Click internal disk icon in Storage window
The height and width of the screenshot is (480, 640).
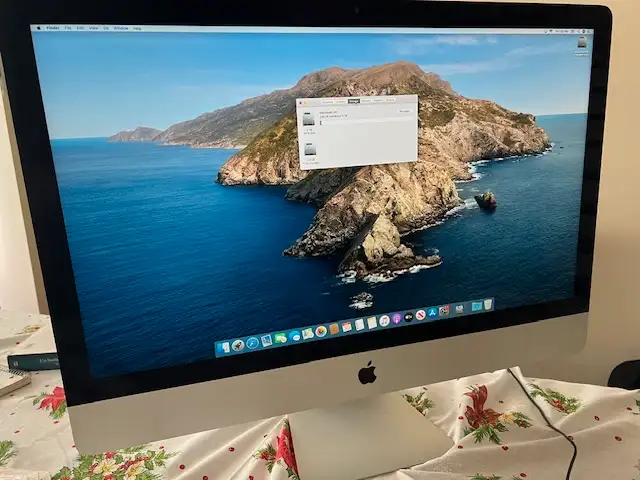click(309, 119)
